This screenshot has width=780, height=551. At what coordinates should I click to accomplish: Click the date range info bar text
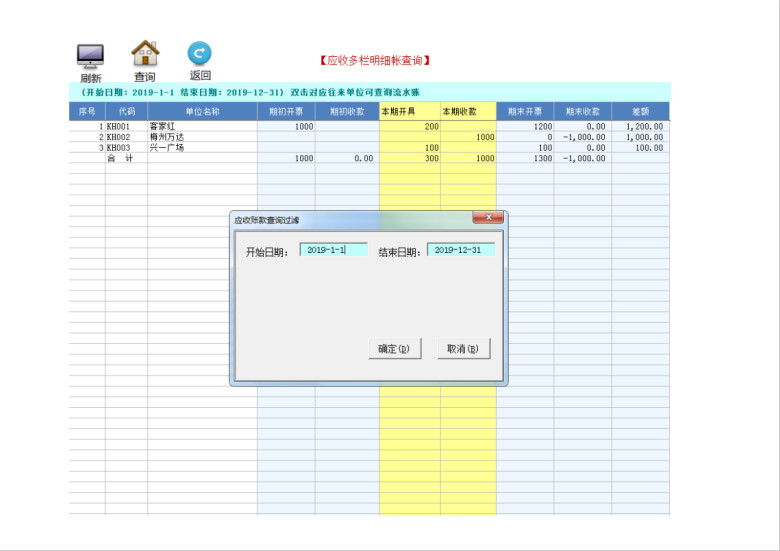click(250, 92)
